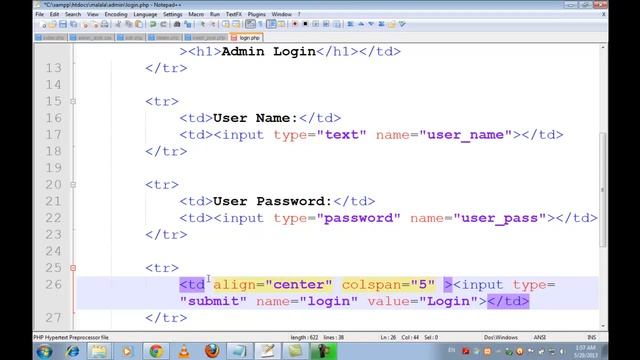Click the Open file folder icon
This screenshot has height=360, width=640.
pyautogui.click(x=53, y=24)
